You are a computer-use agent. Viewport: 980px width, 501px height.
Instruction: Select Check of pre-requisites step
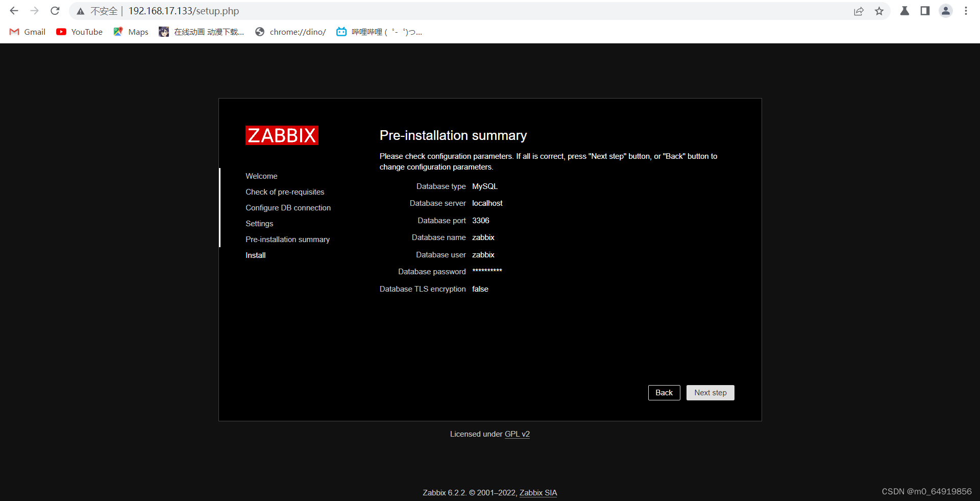tap(285, 192)
